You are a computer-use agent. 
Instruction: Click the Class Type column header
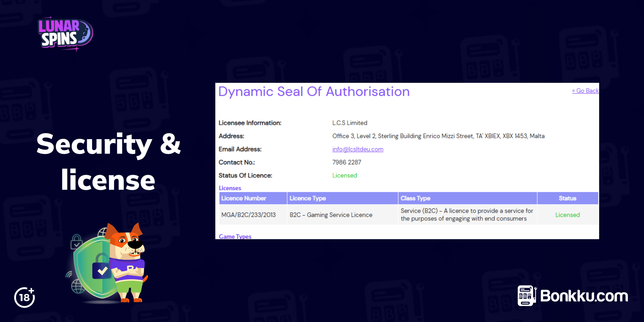[x=468, y=198]
